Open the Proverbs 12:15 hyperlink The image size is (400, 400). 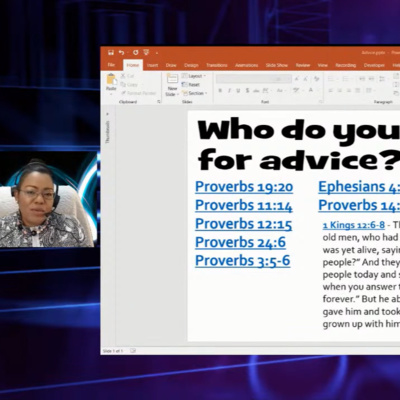(x=243, y=224)
